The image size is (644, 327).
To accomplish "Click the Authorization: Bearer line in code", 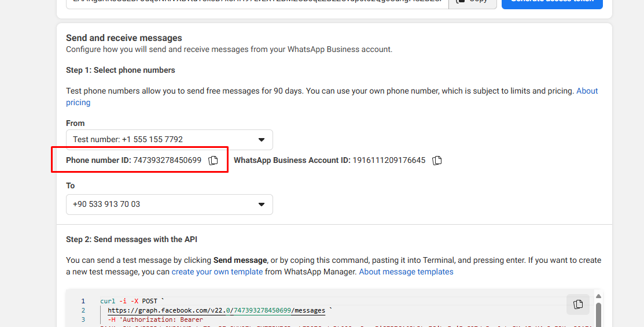I will pos(155,319).
